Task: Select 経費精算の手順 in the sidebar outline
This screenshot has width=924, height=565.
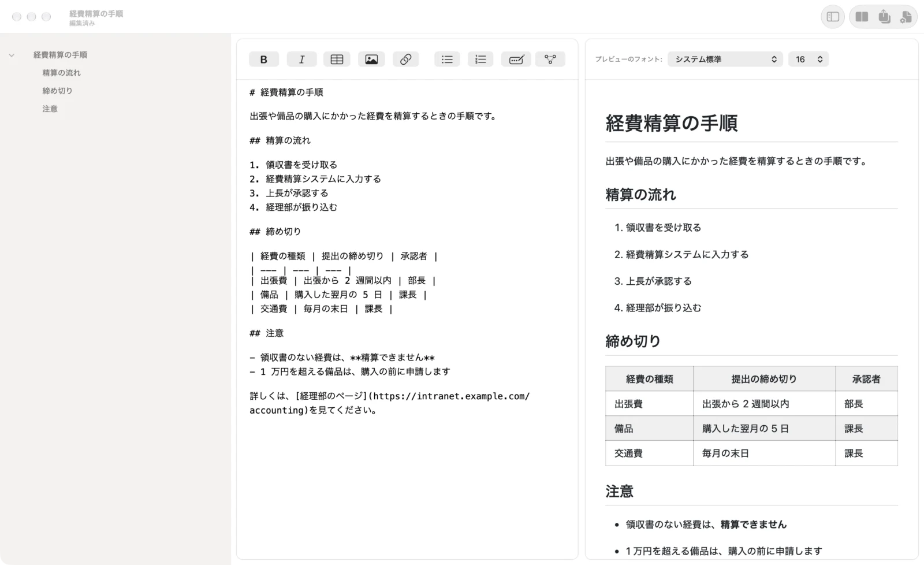Action: [60, 55]
